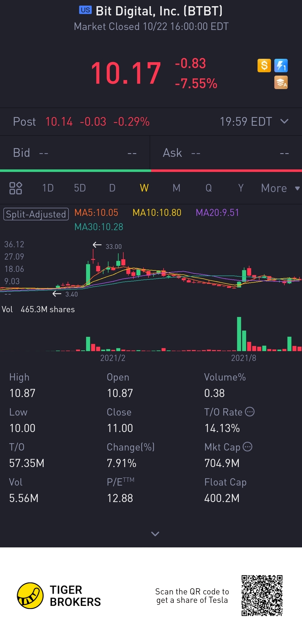Tap the MA5:10.05 indicator label

(x=96, y=213)
